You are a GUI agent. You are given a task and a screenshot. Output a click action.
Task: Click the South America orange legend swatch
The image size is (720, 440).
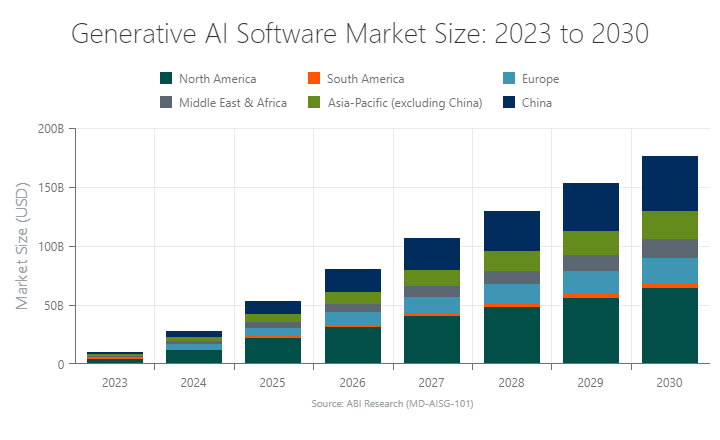(x=314, y=79)
